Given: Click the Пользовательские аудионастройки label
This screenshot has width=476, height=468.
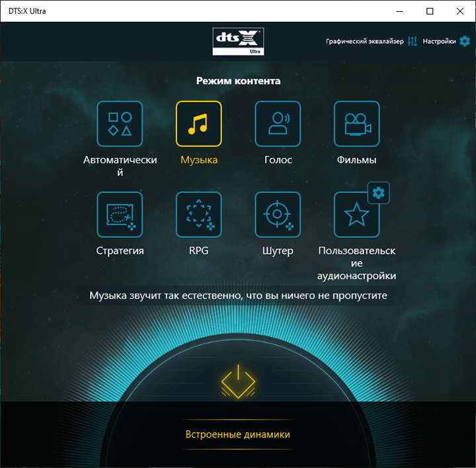Looking at the screenshot, I should coord(357,263).
